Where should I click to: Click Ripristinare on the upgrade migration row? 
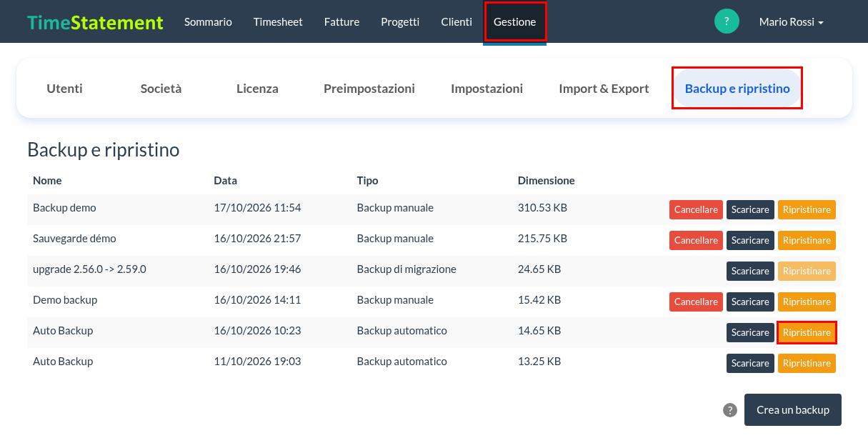(x=807, y=272)
